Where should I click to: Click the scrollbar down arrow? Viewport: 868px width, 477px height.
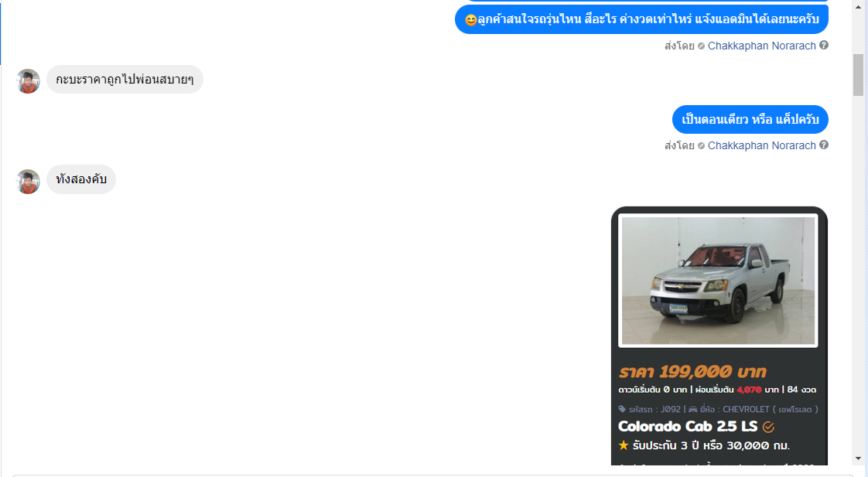tap(858, 458)
